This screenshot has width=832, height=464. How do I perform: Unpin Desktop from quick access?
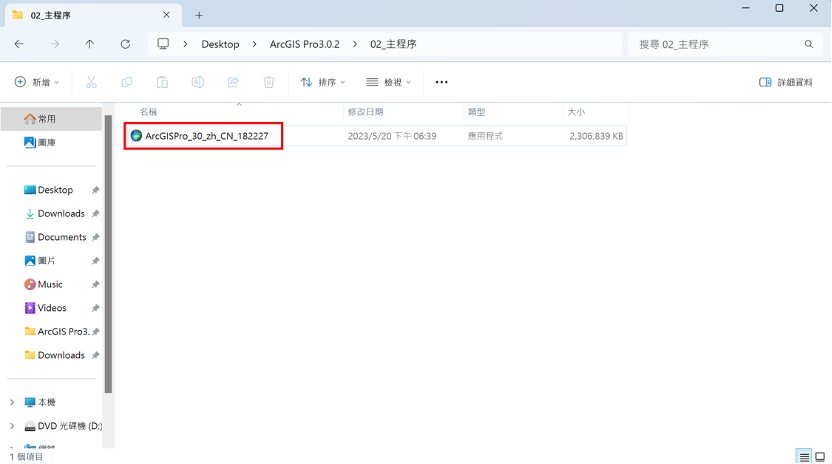pos(96,190)
